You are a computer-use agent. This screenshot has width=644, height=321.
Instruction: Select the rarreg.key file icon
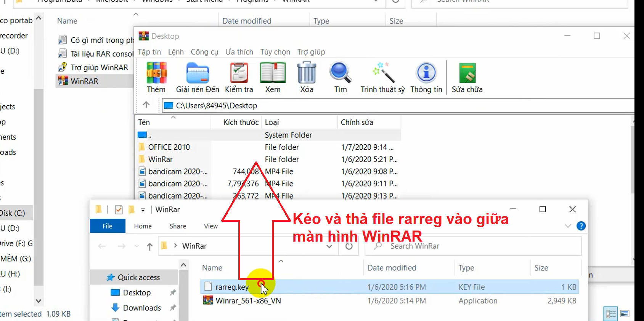coord(208,287)
